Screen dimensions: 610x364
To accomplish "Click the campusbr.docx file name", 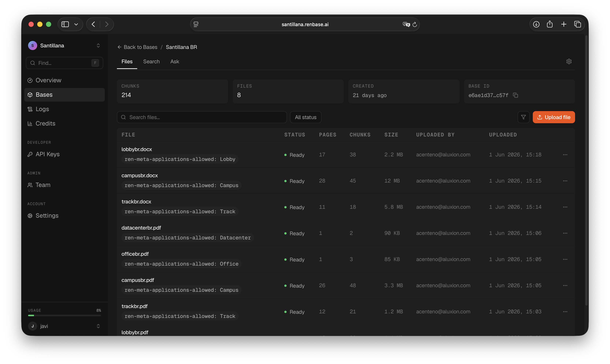I will pos(139,176).
